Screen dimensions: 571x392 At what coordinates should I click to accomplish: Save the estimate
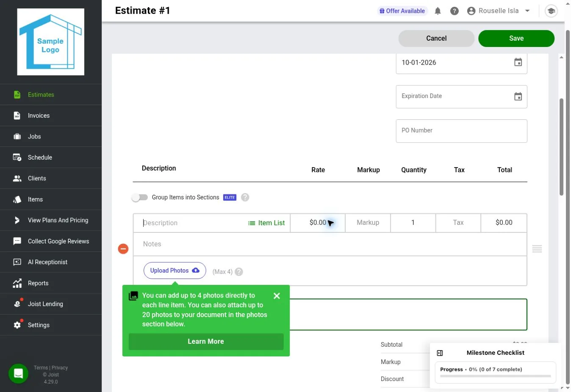tap(516, 39)
